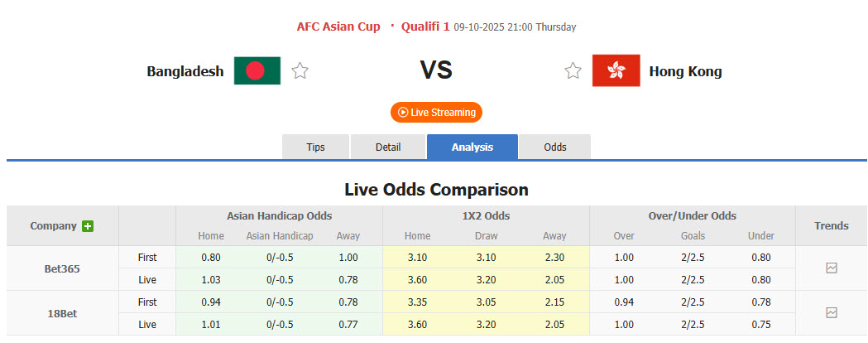
Task: Open the Bangladesh team name link
Action: (x=185, y=71)
